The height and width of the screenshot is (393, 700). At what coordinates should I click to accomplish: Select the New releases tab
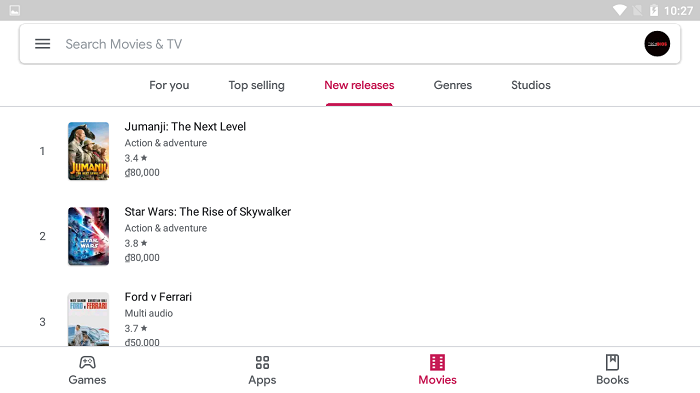[x=359, y=85]
